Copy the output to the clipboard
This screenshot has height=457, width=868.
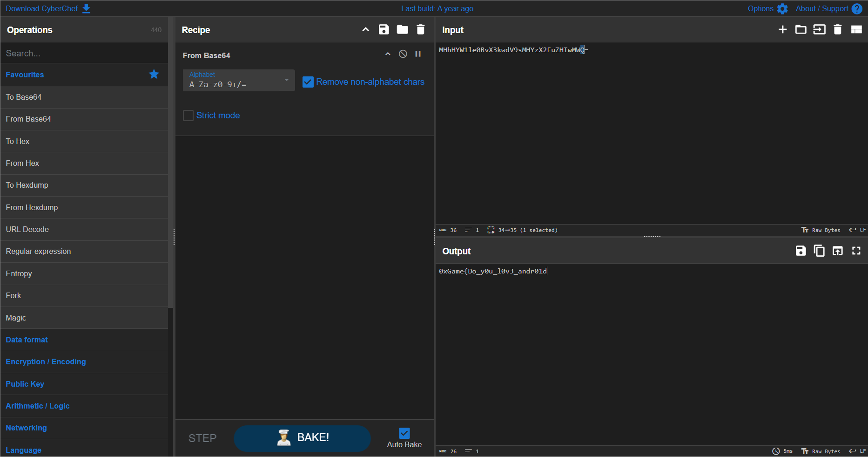[819, 251]
